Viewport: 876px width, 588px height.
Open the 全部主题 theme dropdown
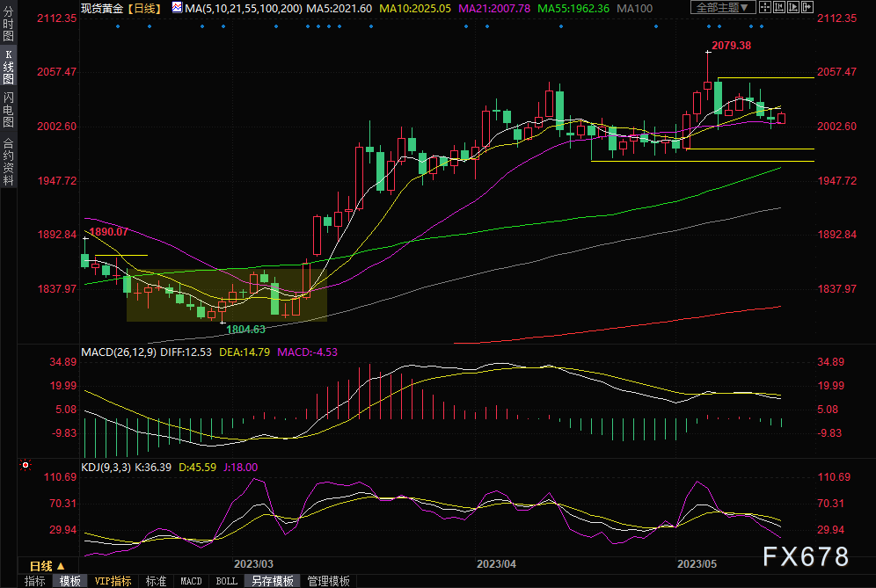[724, 7]
